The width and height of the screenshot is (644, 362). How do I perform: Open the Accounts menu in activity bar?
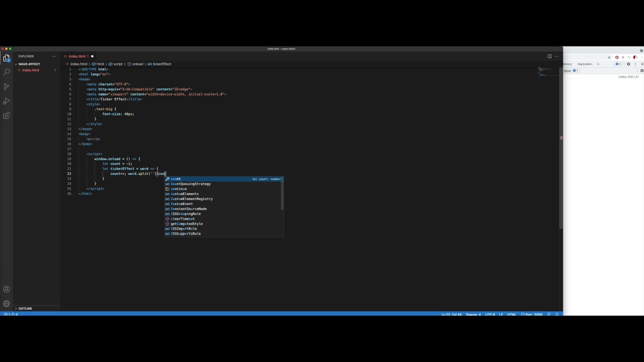[x=7, y=290]
